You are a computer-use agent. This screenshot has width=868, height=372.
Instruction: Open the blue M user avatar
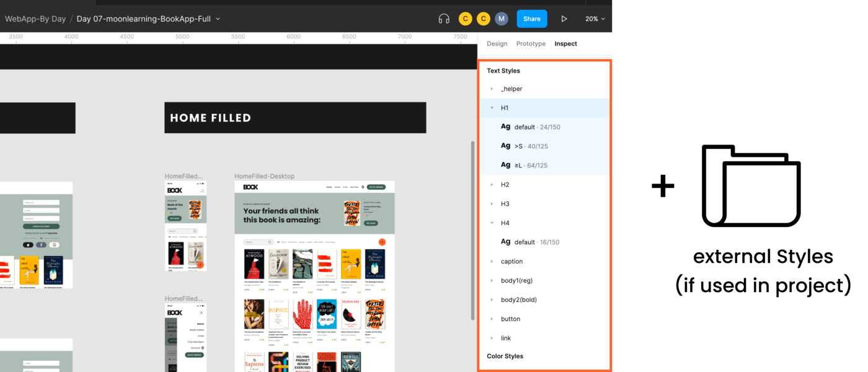click(x=502, y=19)
